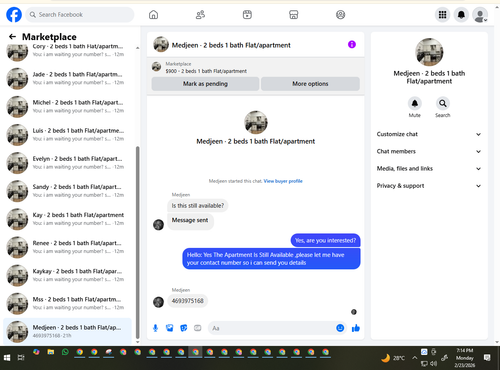
Task: Open Task View on the taskbar
Action: [21, 358]
